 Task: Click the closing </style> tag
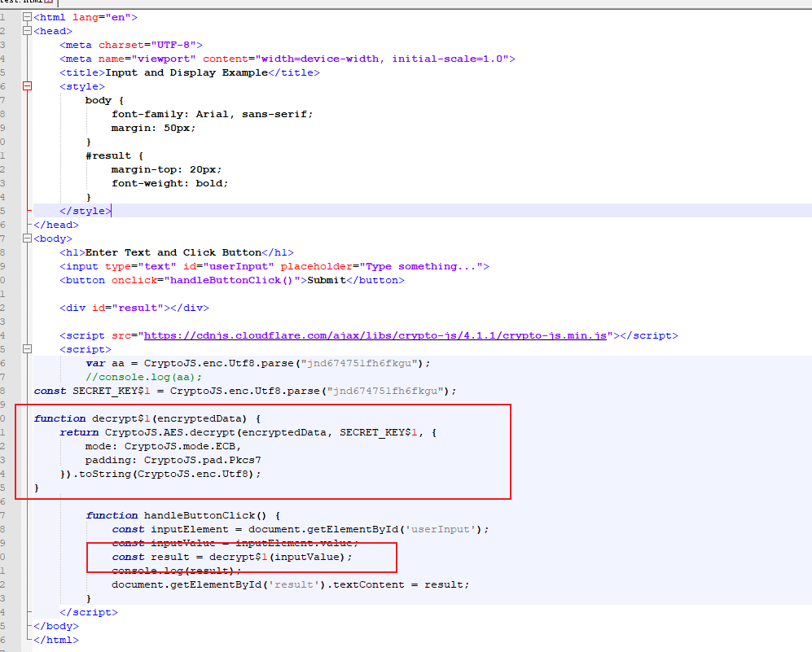coord(86,211)
